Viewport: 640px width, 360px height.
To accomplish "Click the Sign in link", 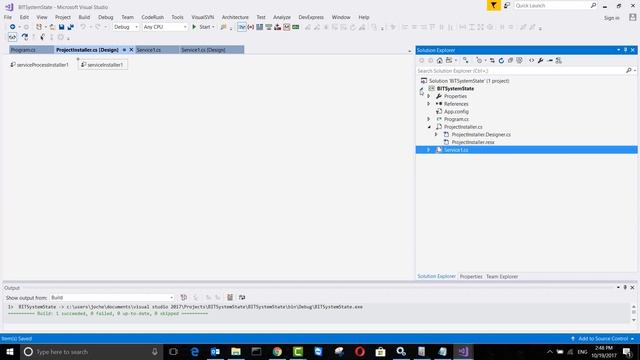I will click(611, 18).
